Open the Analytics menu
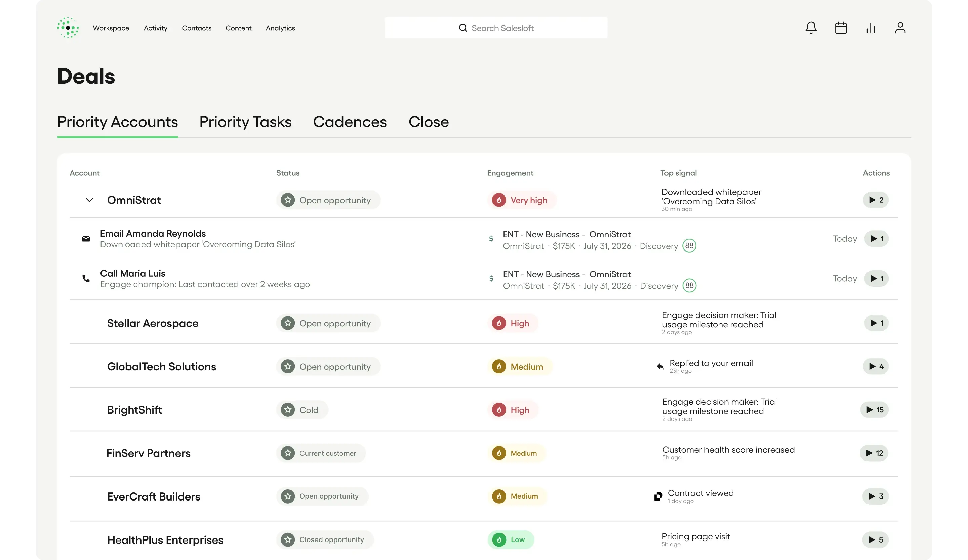 (x=280, y=28)
